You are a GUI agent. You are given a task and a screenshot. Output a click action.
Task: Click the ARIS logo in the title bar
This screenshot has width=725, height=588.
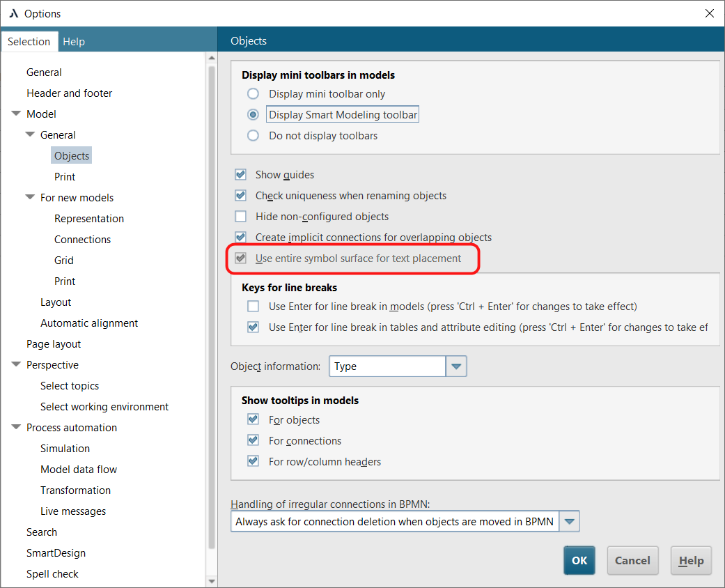tap(15, 13)
